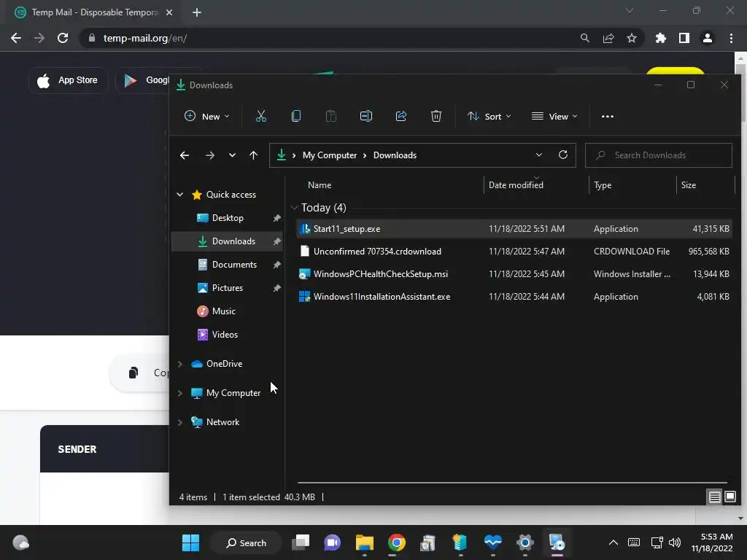
Task: Expand the Network tree node
Action: 179,422
